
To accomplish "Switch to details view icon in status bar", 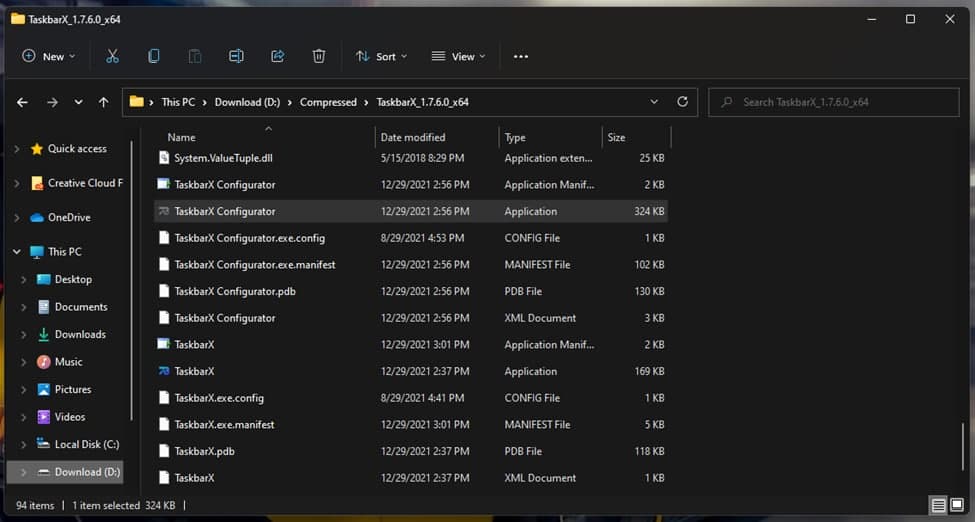I will [938, 505].
